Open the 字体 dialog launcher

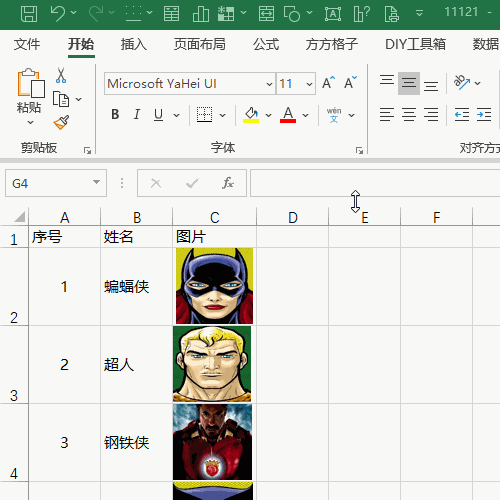359,151
